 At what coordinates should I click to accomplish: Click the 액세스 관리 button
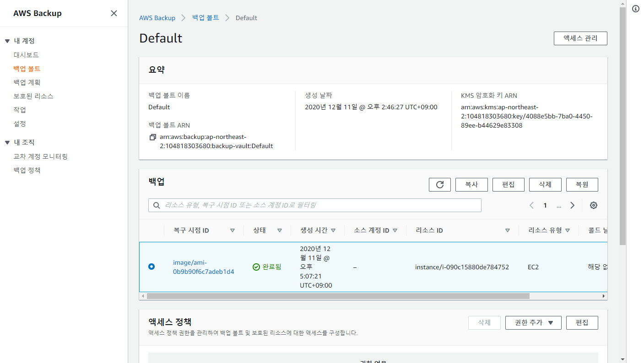(x=580, y=38)
